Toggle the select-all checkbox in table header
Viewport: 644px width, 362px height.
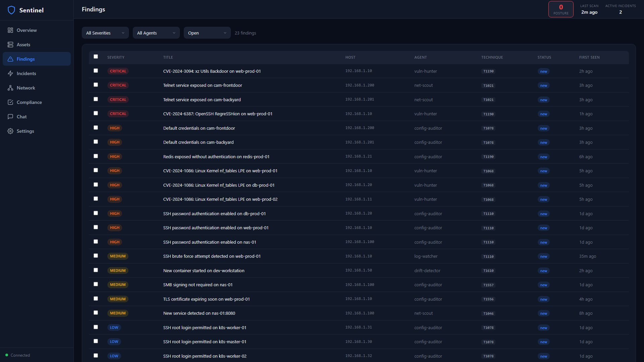tap(96, 57)
